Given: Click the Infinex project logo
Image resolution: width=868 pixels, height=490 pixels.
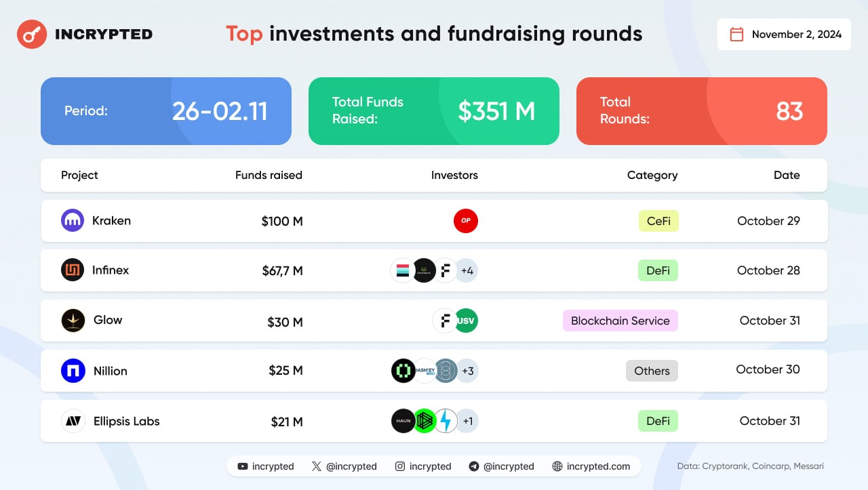Looking at the screenshot, I should click(x=73, y=270).
